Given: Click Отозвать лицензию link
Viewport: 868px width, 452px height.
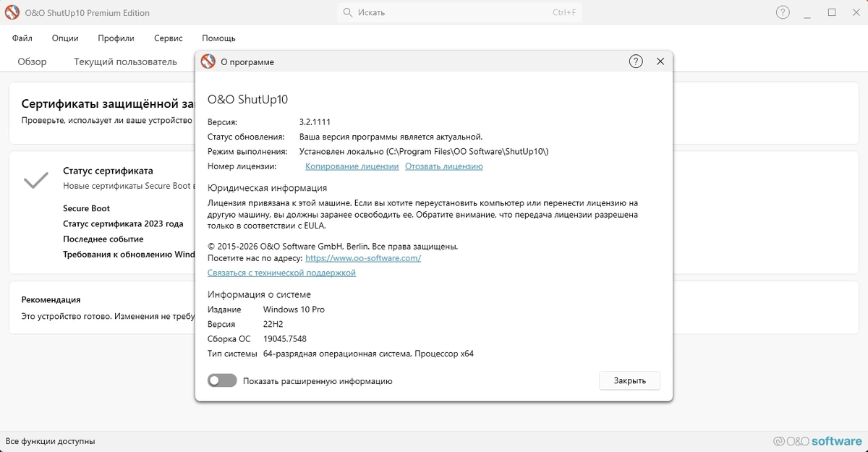Looking at the screenshot, I should coord(444,166).
